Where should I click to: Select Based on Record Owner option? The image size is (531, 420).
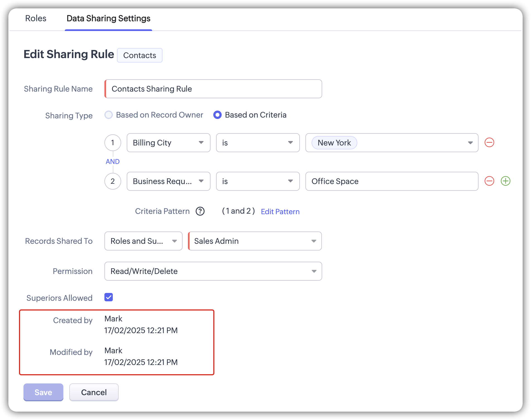pyautogui.click(x=109, y=115)
